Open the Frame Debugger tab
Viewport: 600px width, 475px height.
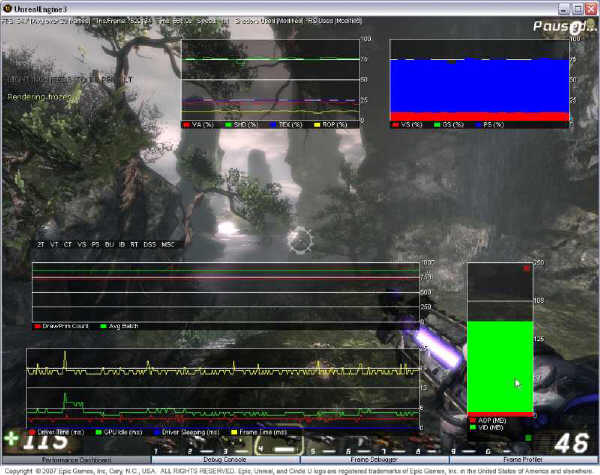[x=374, y=460]
